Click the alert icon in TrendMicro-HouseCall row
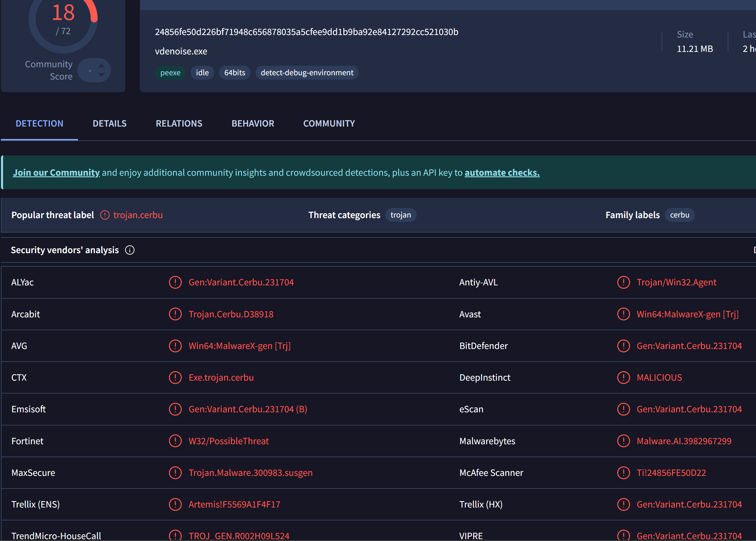Image resolution: width=756 pixels, height=541 pixels. point(175,535)
